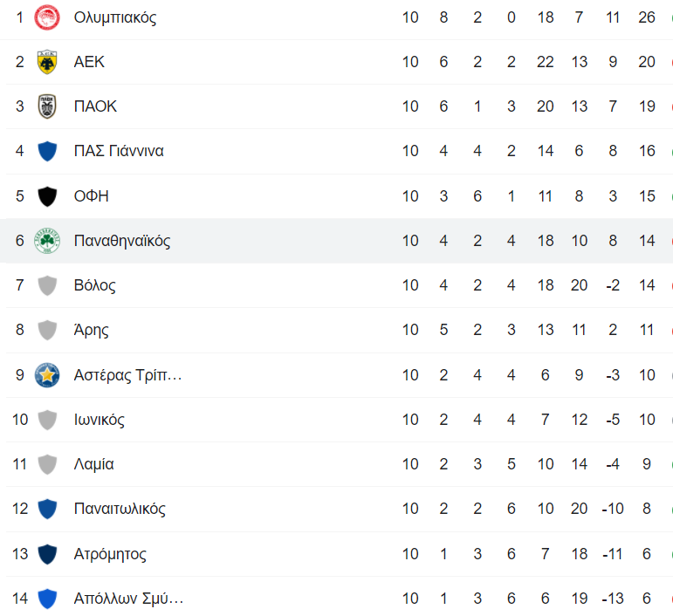Viewport: 673px width, 616px height.
Task: Click the Ατρόμητος dark navy shield icon
Action: [x=47, y=554]
